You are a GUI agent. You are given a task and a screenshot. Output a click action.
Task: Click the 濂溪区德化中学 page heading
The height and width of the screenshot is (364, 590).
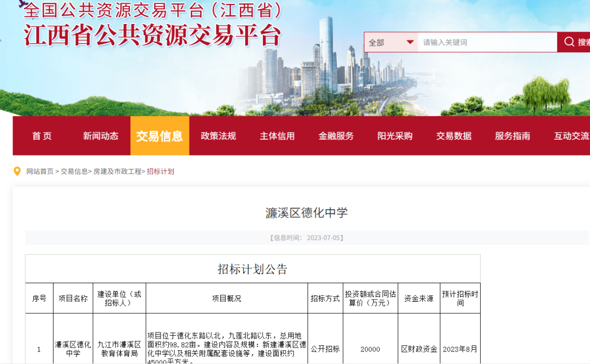click(x=306, y=213)
